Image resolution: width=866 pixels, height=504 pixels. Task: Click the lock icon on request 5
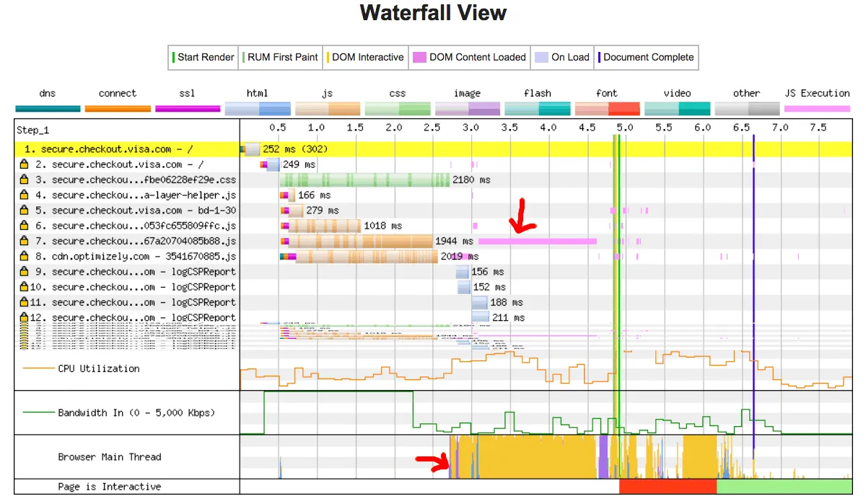tap(24, 211)
